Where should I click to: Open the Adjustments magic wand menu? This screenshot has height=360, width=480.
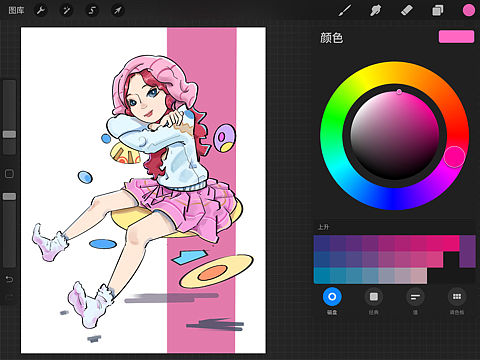pyautogui.click(x=66, y=11)
